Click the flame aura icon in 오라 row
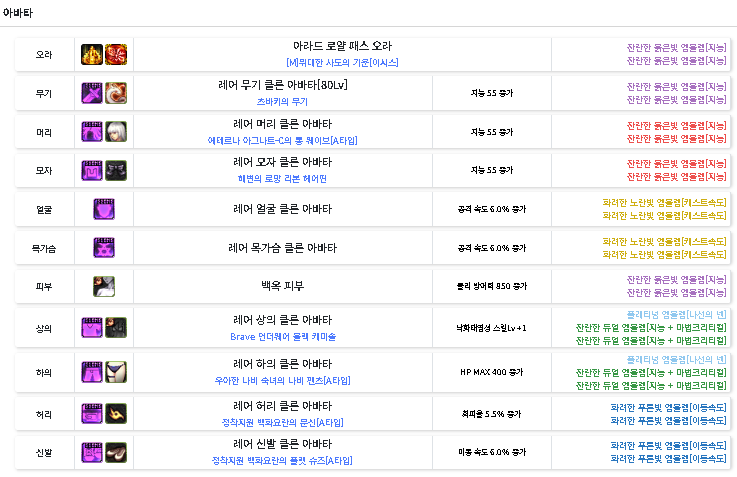The width and height of the screenshot is (737, 477). pos(92,54)
